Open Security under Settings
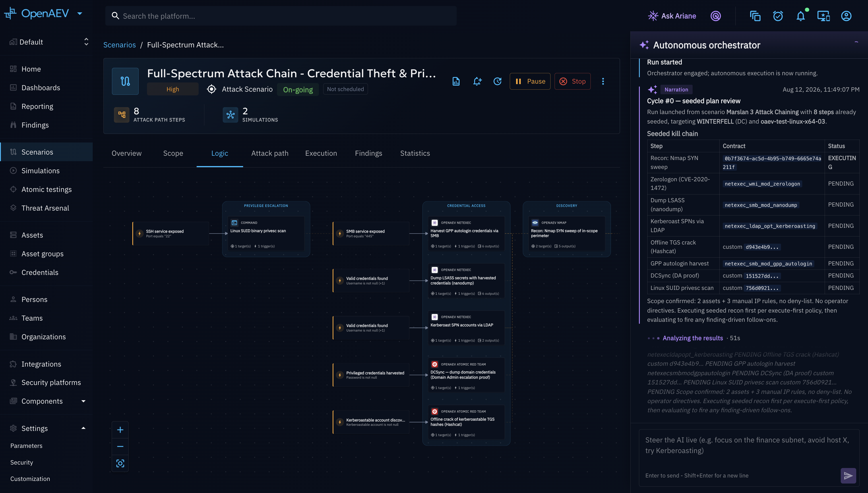Viewport: 868px width, 493px height. [46, 462]
